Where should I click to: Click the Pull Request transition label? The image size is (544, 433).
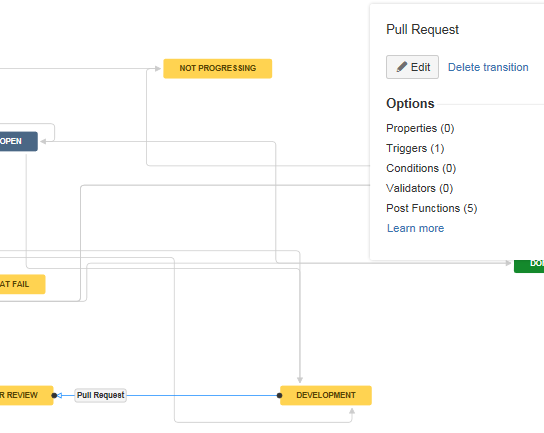pyautogui.click(x=101, y=395)
